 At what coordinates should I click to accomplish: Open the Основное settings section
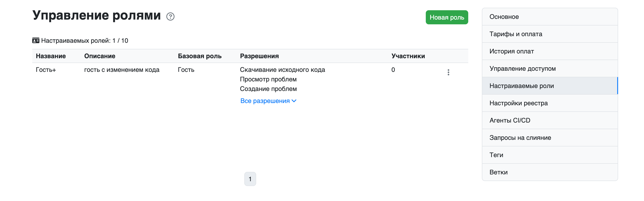(x=550, y=17)
